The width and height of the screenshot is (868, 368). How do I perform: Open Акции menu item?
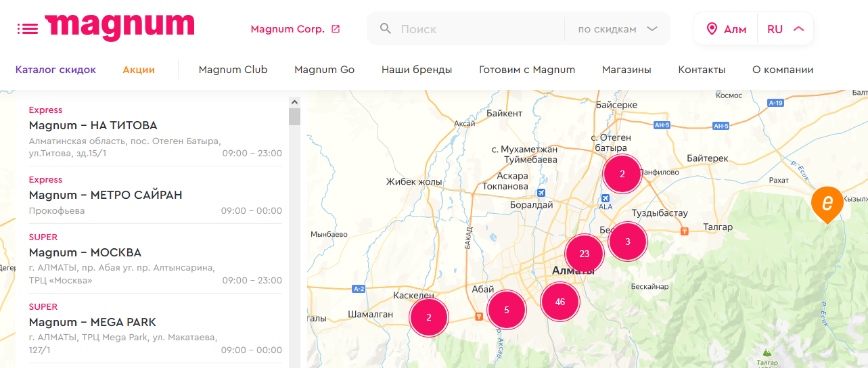139,70
